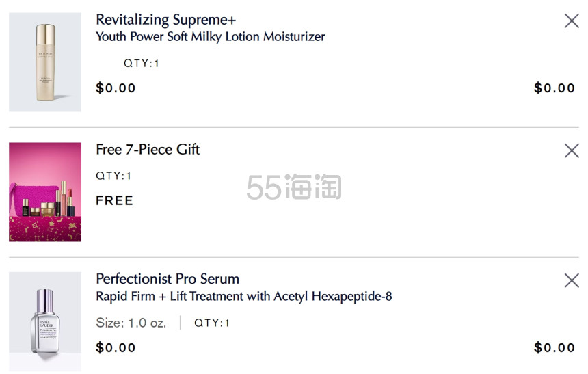Click the Revitalizing Supreme+ product title
This screenshot has height=374, width=588.
pos(165,20)
